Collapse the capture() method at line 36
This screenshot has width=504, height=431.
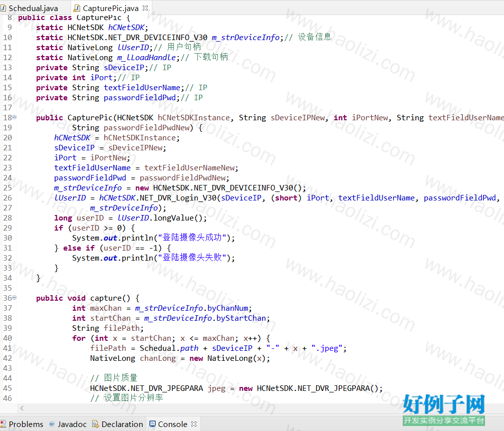tap(15, 298)
